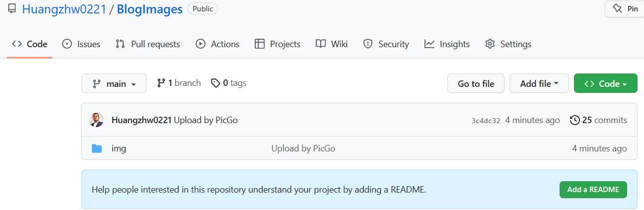Switch to the Issues tab
Image resolution: width=644 pixels, height=210 pixels.
(81, 44)
